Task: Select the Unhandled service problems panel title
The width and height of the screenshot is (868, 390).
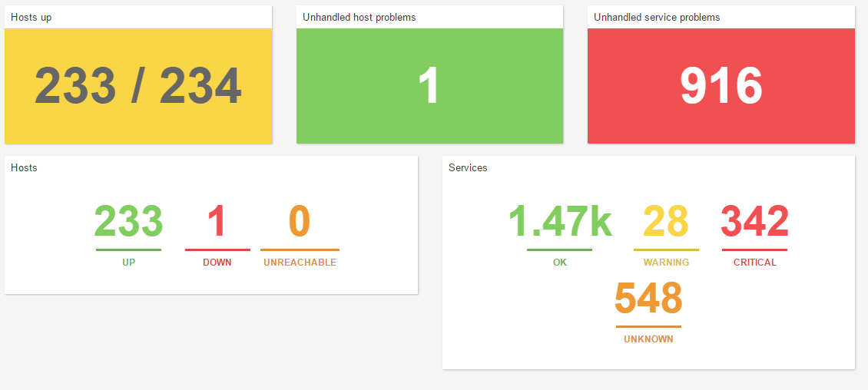Action: tap(657, 17)
